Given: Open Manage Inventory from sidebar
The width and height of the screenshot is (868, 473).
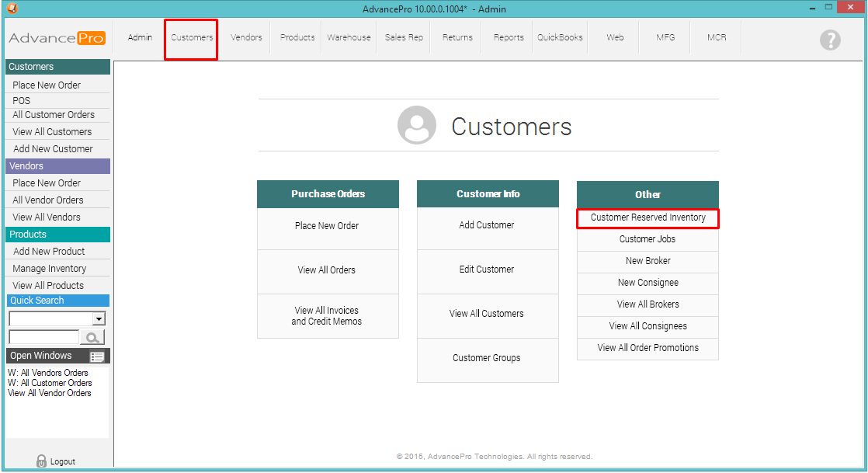Looking at the screenshot, I should 50,269.
